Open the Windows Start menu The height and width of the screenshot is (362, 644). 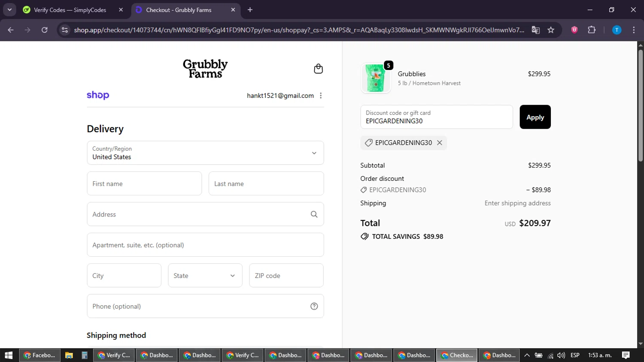(x=9, y=355)
